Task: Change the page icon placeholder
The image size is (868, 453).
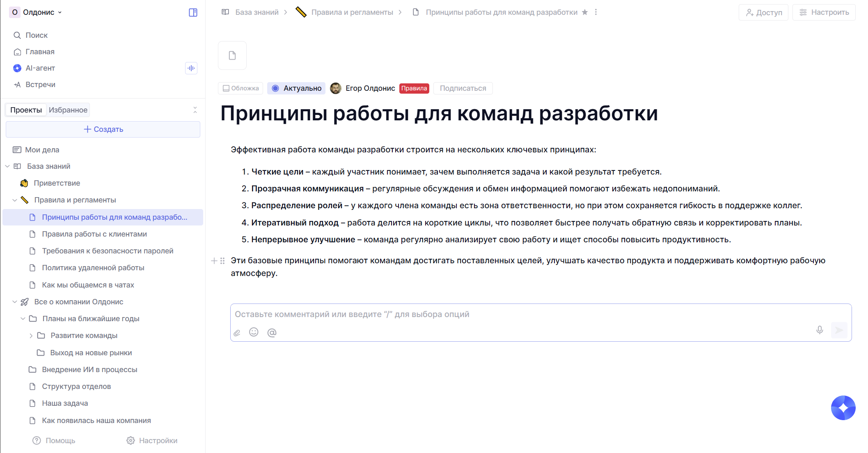Action: pos(232,55)
